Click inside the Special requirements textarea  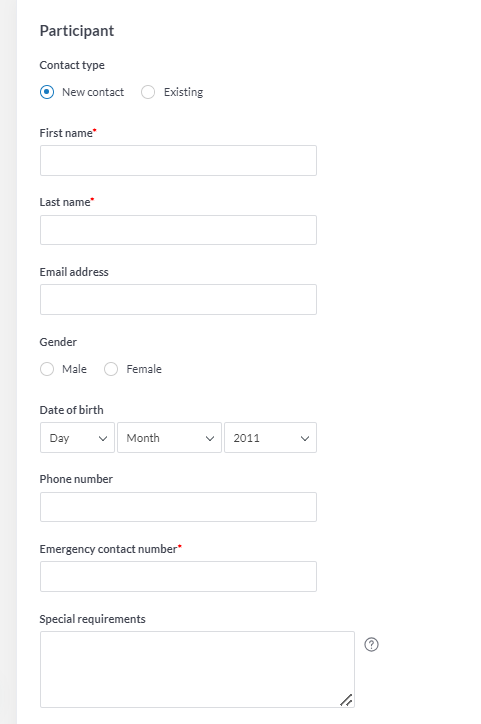point(197,669)
